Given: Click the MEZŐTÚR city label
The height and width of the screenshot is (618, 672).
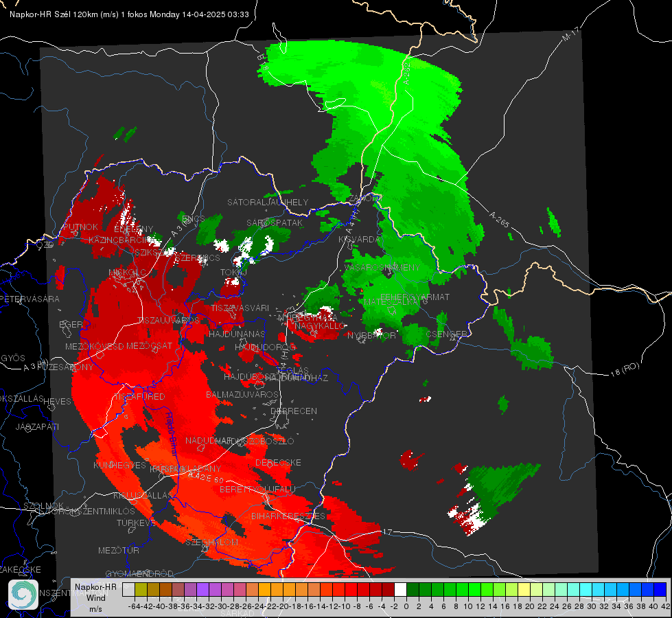Looking at the screenshot, I should 119,550.
